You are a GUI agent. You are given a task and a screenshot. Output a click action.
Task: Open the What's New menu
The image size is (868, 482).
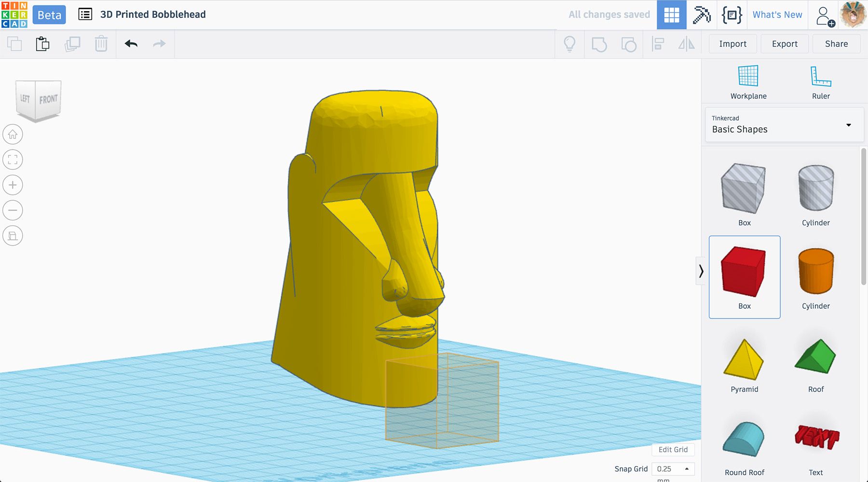(776, 14)
